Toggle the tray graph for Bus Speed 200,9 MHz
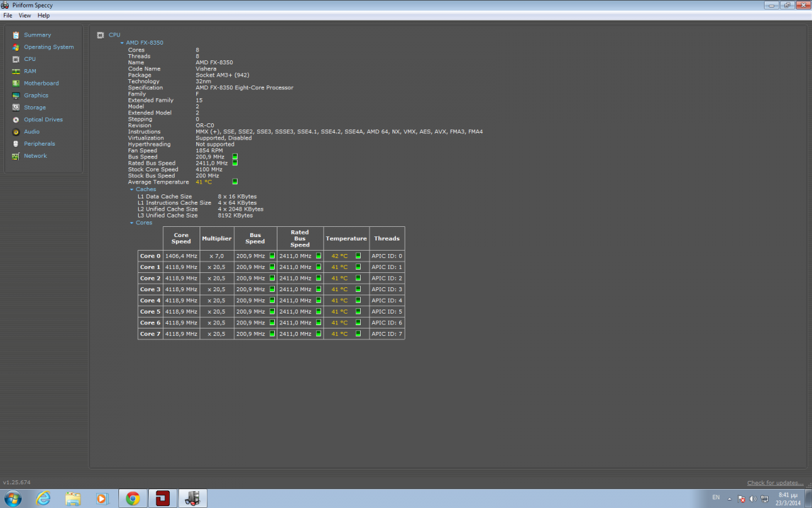The image size is (812, 508). coord(235,157)
